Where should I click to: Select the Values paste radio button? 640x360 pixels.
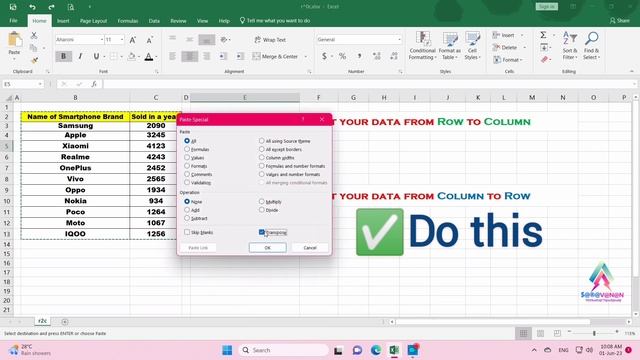pyautogui.click(x=187, y=158)
